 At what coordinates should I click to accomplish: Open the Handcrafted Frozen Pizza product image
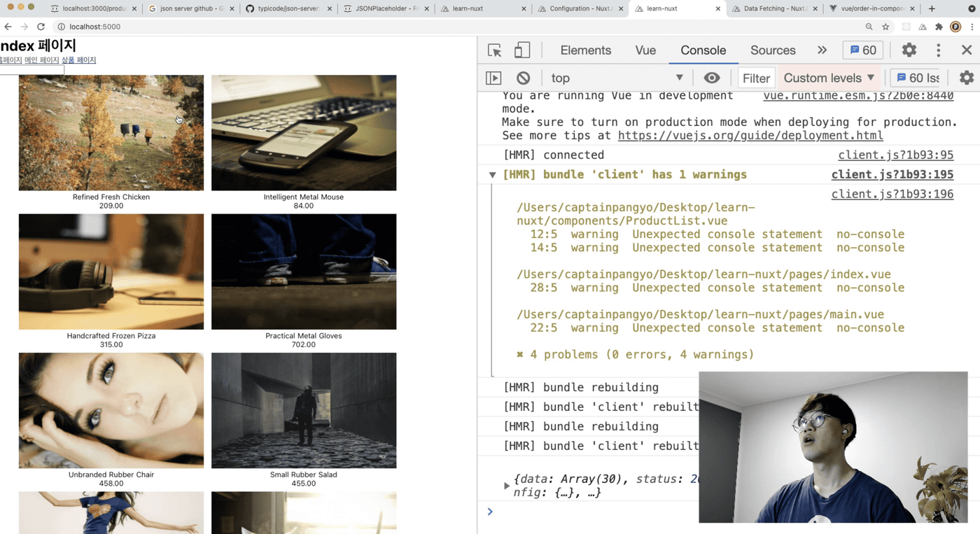click(111, 272)
